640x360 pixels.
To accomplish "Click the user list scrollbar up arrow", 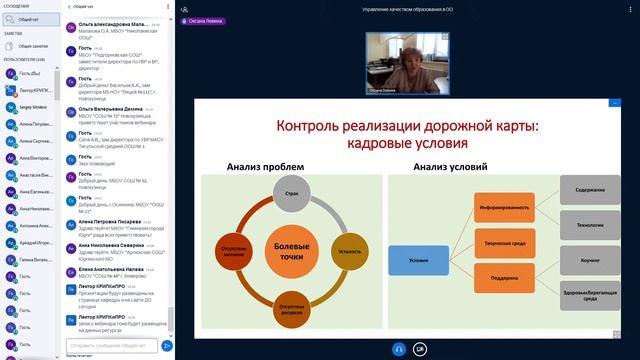I will click(x=57, y=68).
